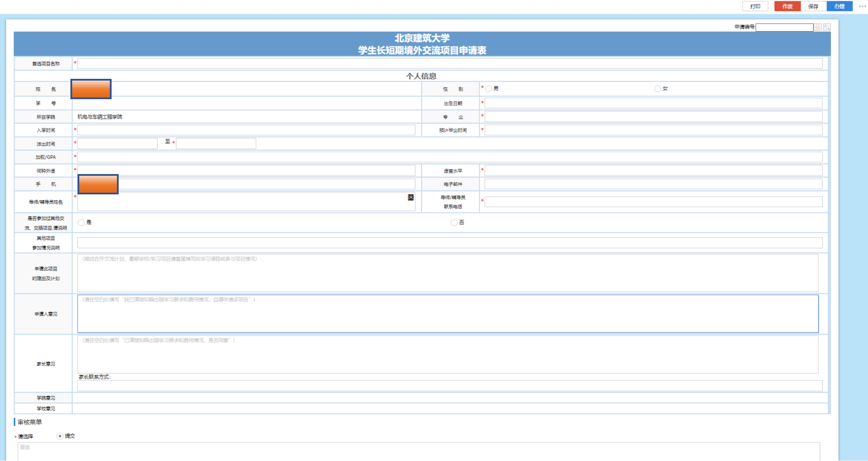Click the address book icon in advisor name field
This screenshot has width=868, height=461.
pos(411,198)
